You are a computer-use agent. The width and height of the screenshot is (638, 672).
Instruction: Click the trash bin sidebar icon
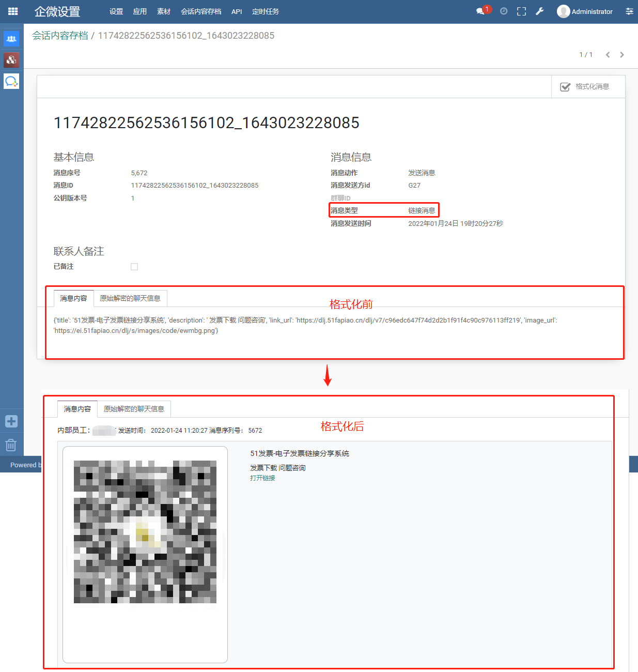(11, 445)
